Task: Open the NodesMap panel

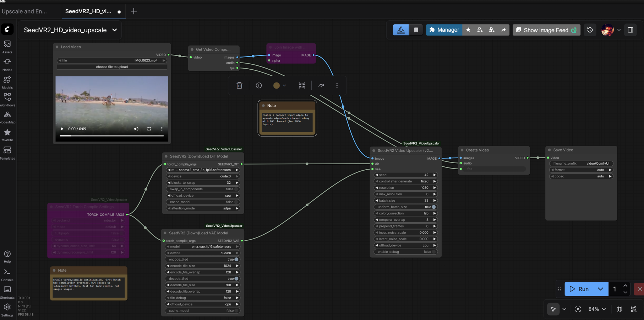Action: pyautogui.click(x=7, y=116)
